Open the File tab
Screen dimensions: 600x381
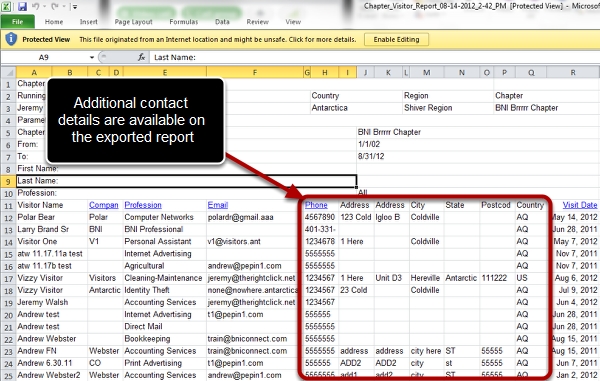click(18, 22)
